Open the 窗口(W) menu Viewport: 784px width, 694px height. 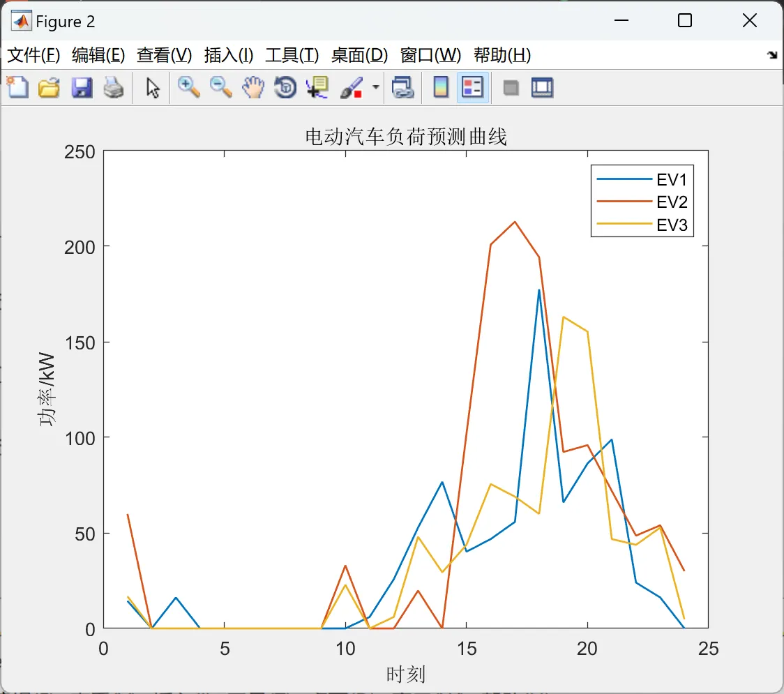coord(430,55)
